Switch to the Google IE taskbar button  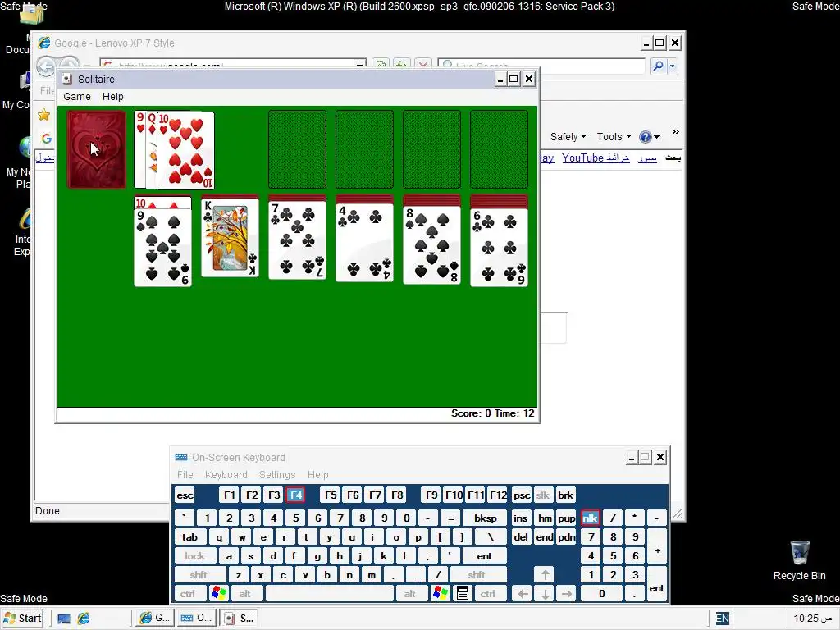pos(153,619)
